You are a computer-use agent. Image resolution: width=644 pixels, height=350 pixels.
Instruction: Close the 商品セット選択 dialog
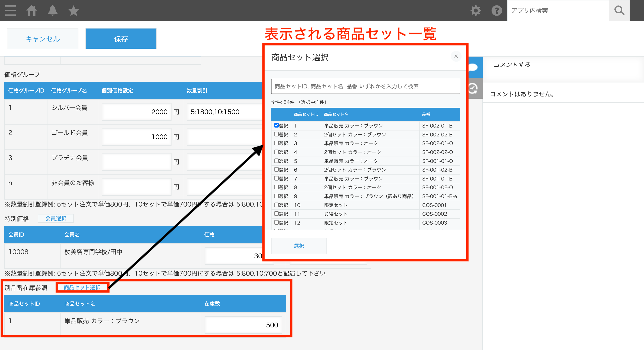456,56
